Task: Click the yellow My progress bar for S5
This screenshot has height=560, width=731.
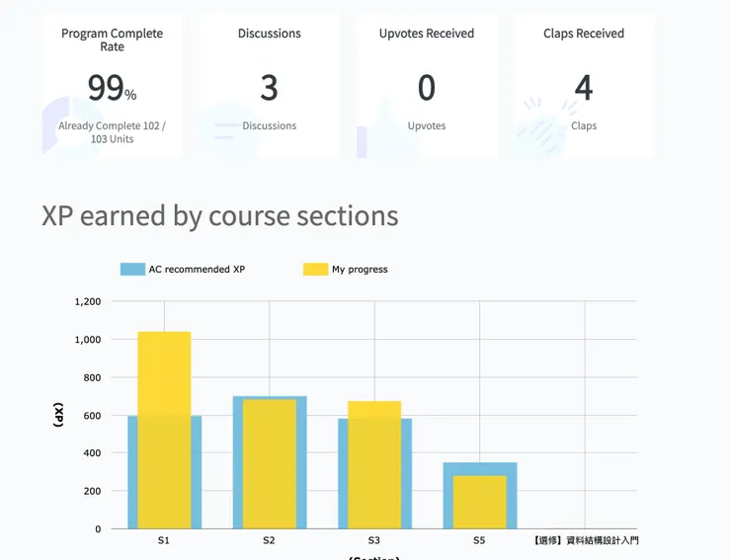Action: click(x=480, y=502)
